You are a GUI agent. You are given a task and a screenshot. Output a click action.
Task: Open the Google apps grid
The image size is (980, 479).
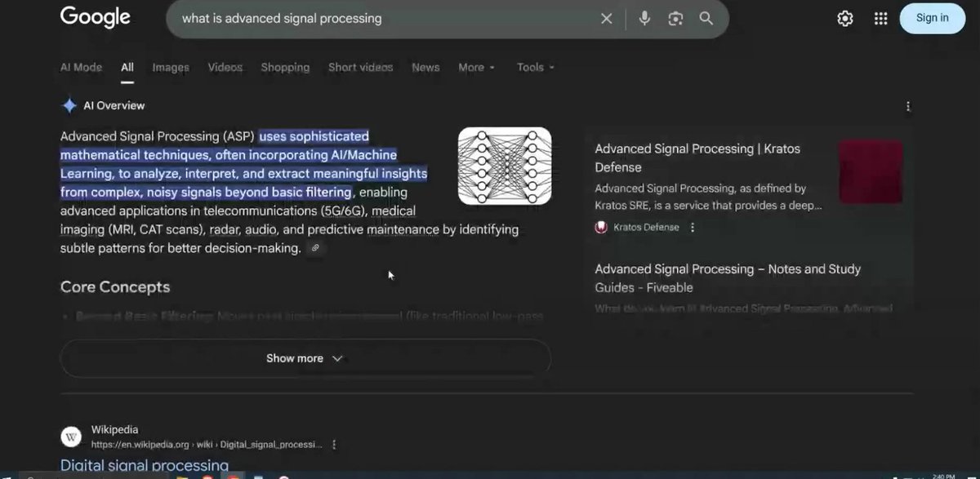(x=880, y=18)
